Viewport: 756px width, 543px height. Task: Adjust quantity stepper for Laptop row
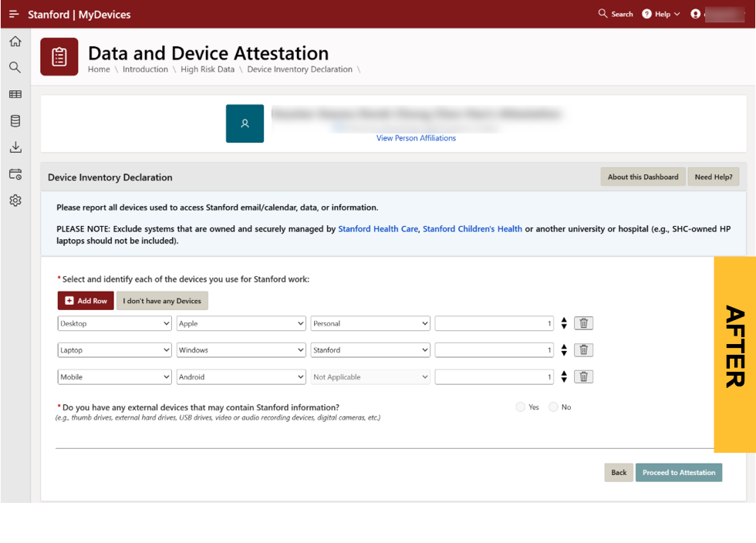coord(564,349)
